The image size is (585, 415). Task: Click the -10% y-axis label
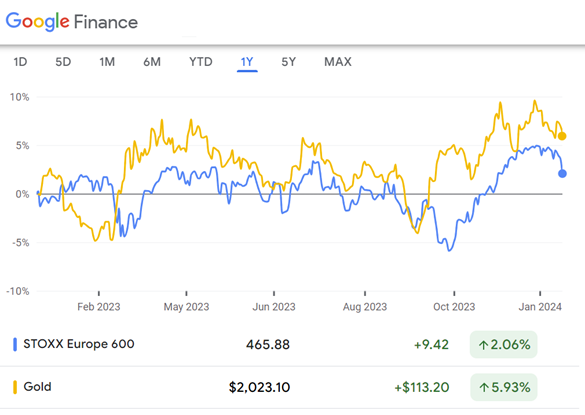point(18,291)
